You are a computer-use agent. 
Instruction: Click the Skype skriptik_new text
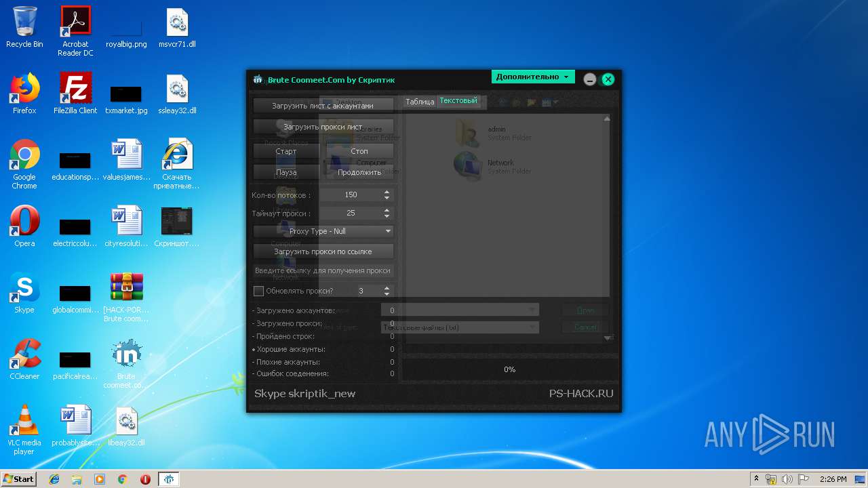tap(304, 394)
